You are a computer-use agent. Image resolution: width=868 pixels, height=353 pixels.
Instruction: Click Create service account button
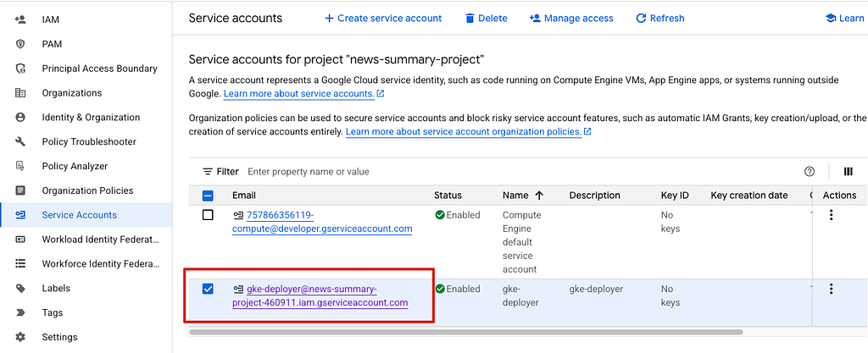pos(383,19)
